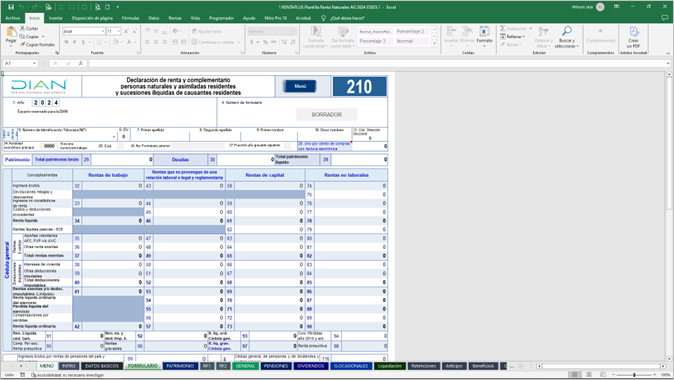Select the DIVIDENDOS sheet tab
The image size is (674, 380).
pyautogui.click(x=310, y=366)
